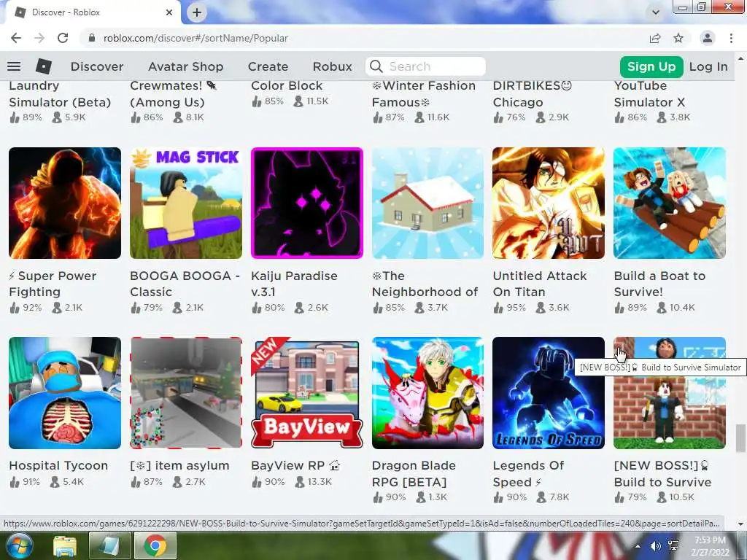
Task: Reload the page with the refresh icon
Action: (63, 38)
